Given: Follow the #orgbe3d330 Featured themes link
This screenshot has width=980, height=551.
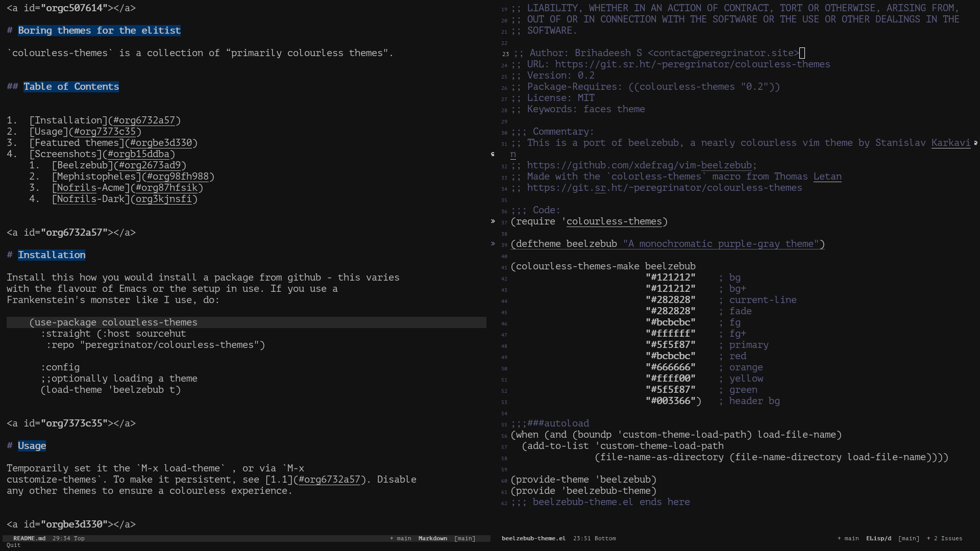Looking at the screenshot, I should [x=161, y=143].
